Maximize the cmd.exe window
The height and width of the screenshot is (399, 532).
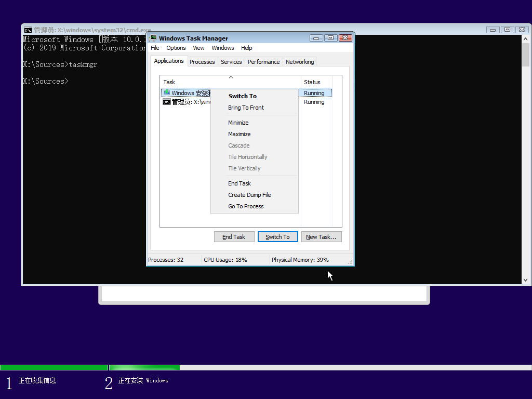point(507,30)
